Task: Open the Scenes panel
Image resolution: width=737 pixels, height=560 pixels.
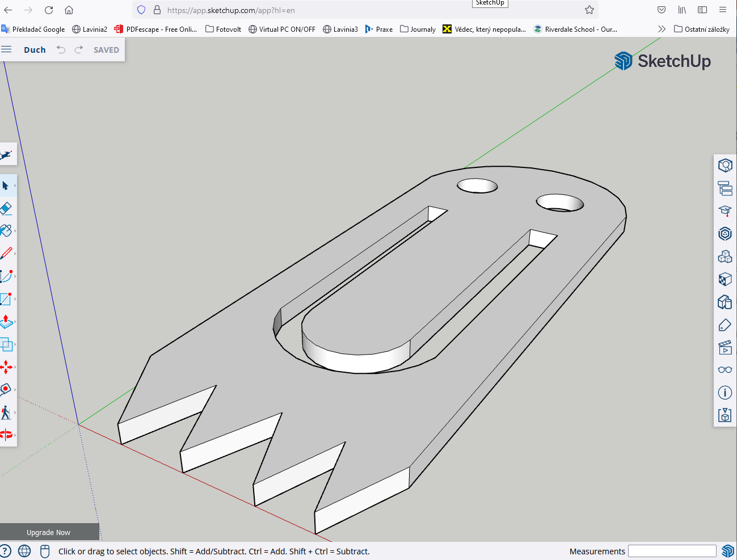Action: click(x=725, y=347)
